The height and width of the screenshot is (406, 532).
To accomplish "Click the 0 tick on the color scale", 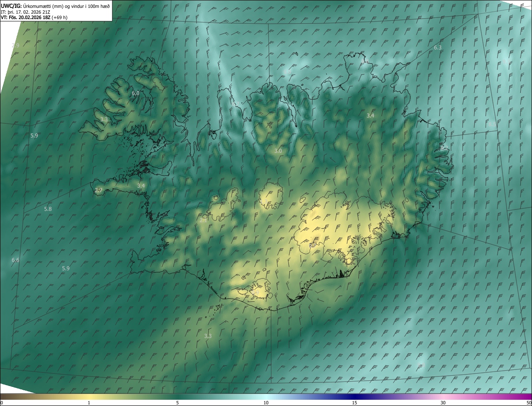I will tap(1, 403).
